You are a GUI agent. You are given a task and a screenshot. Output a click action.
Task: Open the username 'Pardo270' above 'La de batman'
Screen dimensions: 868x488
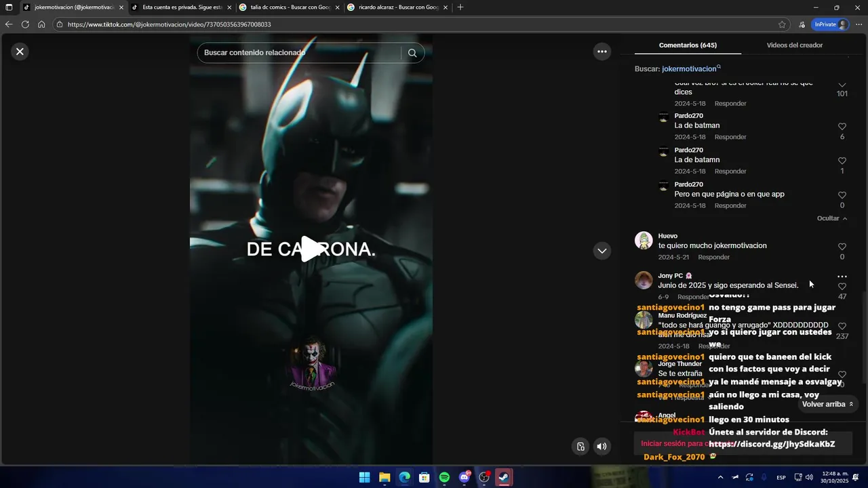point(688,116)
